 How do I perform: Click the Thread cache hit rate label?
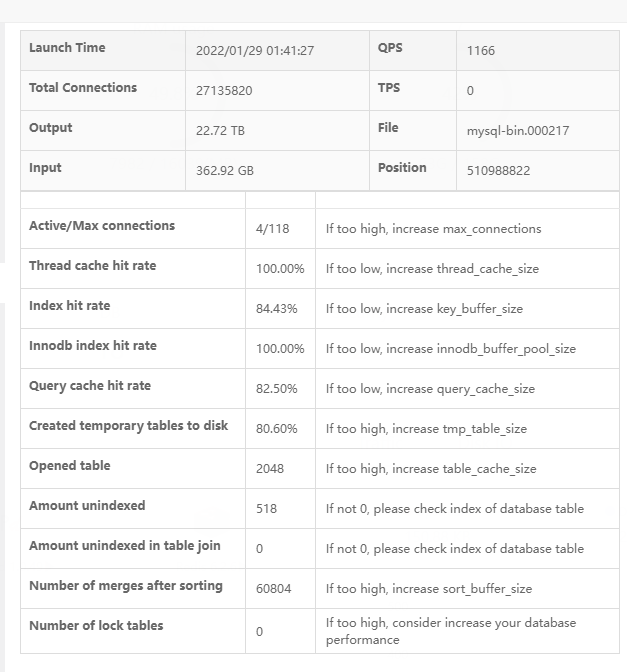coord(93,266)
